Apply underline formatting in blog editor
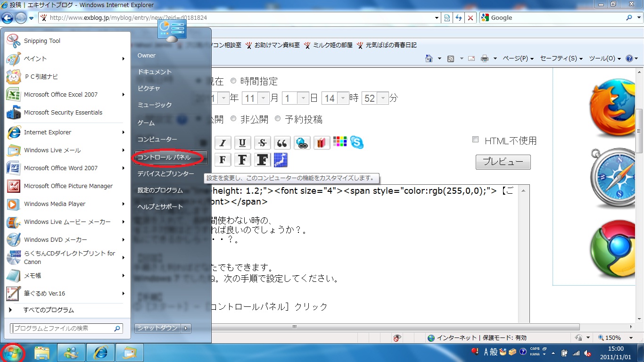Viewport: 644px width, 362px height. (x=242, y=143)
